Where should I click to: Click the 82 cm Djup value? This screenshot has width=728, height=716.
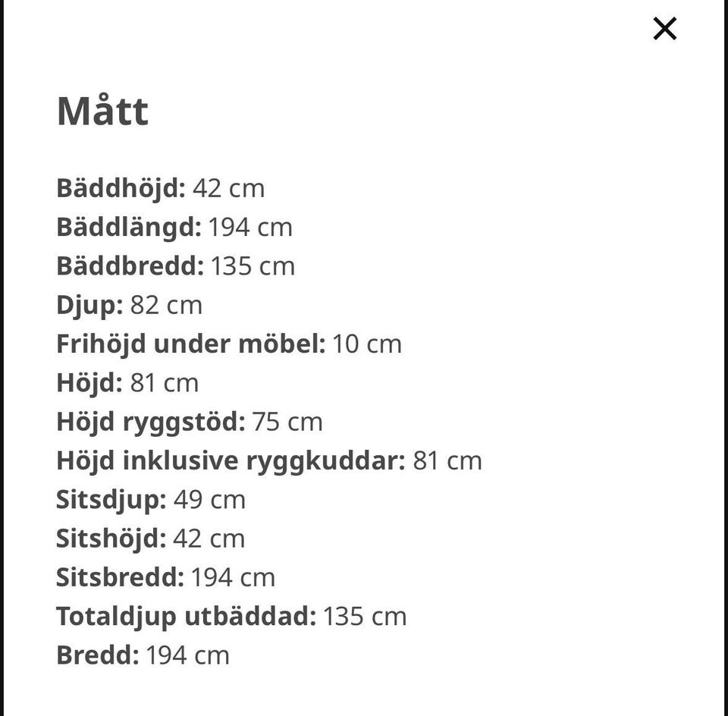[x=166, y=305]
